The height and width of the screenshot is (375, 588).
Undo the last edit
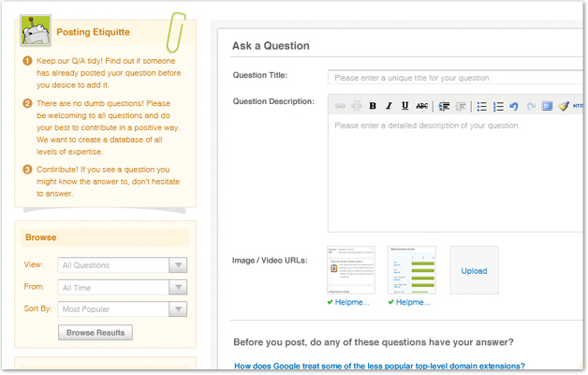[514, 106]
